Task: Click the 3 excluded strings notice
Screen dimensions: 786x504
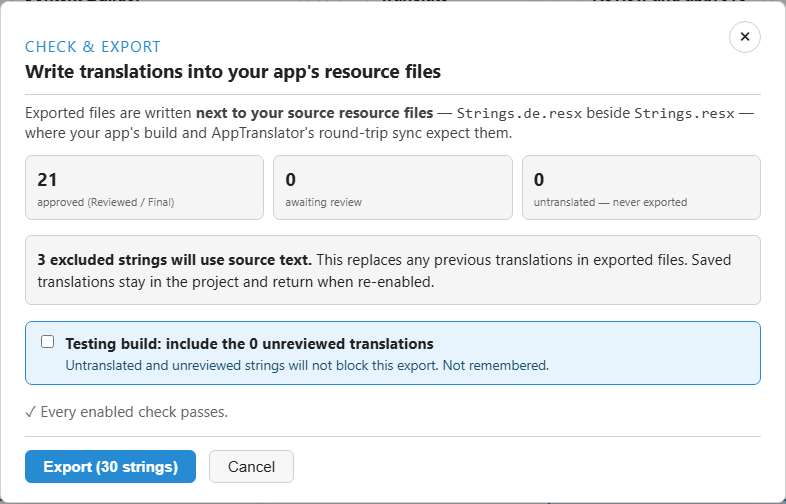Action: pyautogui.click(x=392, y=270)
